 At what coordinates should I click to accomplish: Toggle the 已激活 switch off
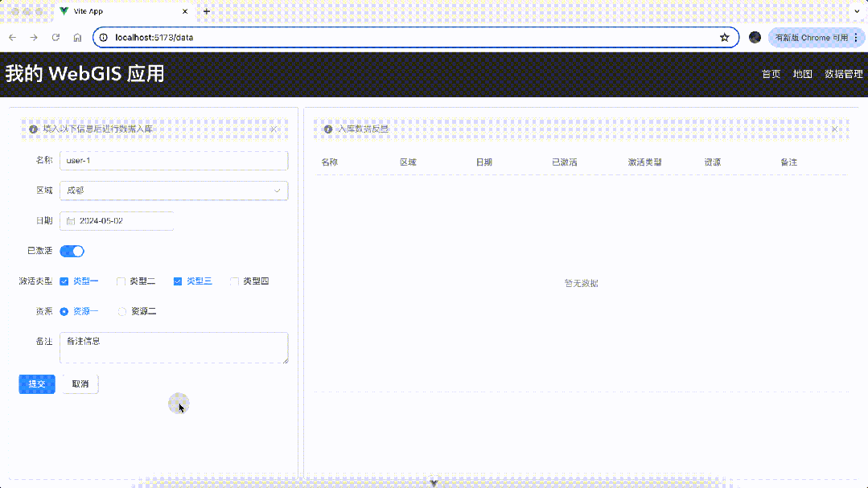click(x=72, y=251)
